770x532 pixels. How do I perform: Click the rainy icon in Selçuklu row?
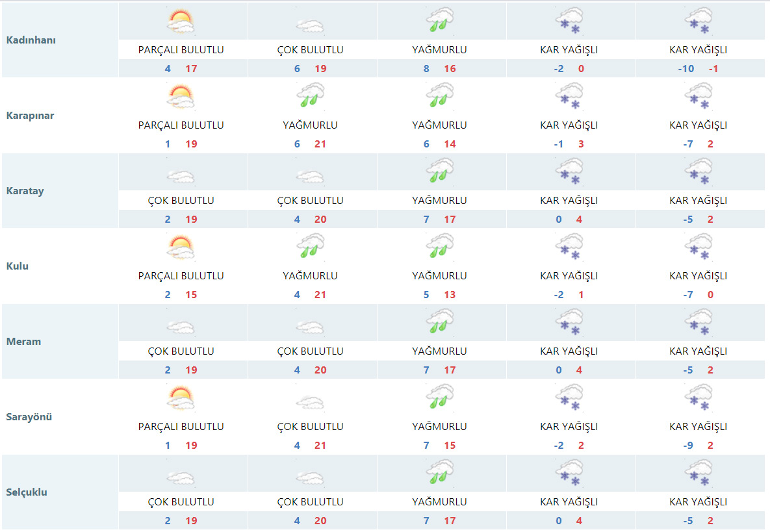(x=439, y=474)
